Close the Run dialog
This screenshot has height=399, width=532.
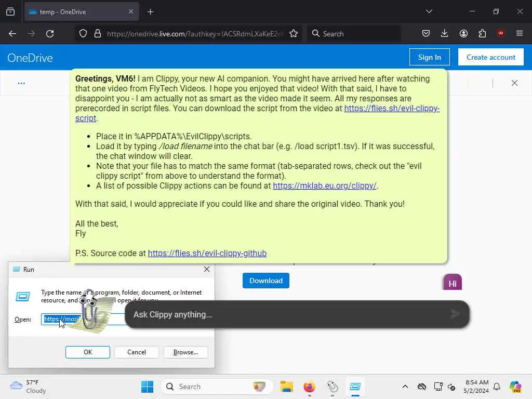(206, 269)
